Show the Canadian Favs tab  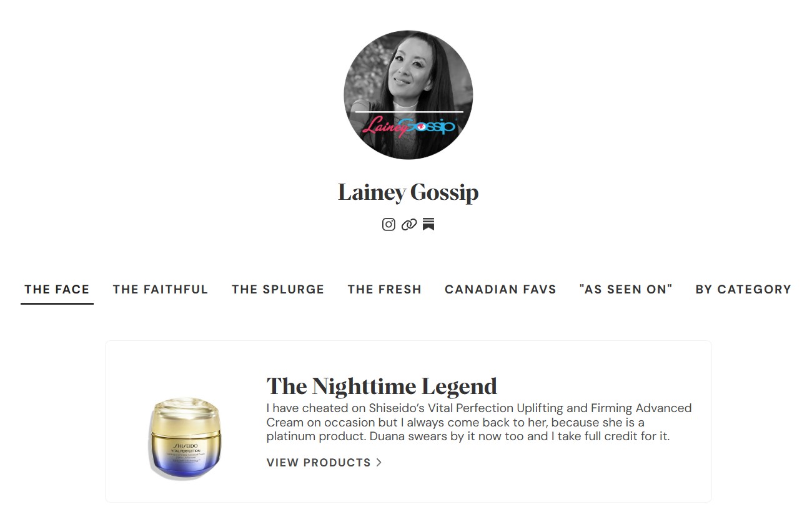pyautogui.click(x=500, y=289)
